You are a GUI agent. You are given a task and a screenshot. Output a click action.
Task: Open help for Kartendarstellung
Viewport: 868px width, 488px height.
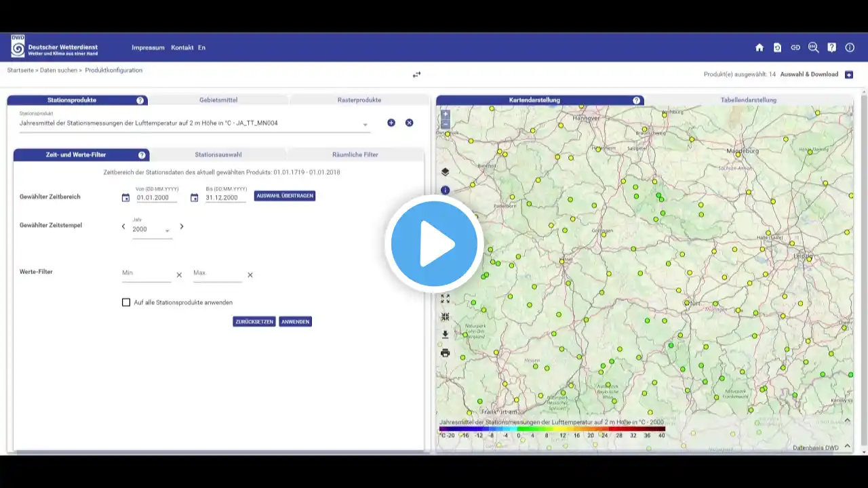[x=637, y=100]
